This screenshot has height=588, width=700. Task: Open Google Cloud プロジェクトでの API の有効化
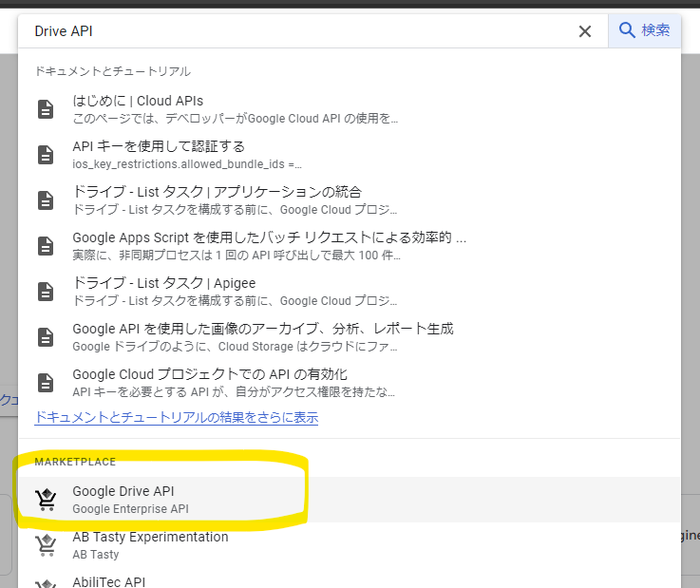(x=350, y=383)
